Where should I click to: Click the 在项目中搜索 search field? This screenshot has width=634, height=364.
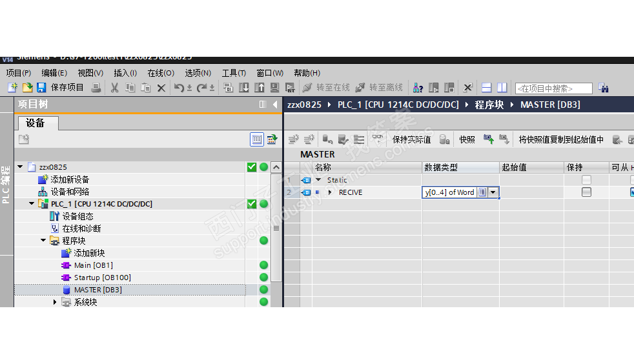point(554,88)
